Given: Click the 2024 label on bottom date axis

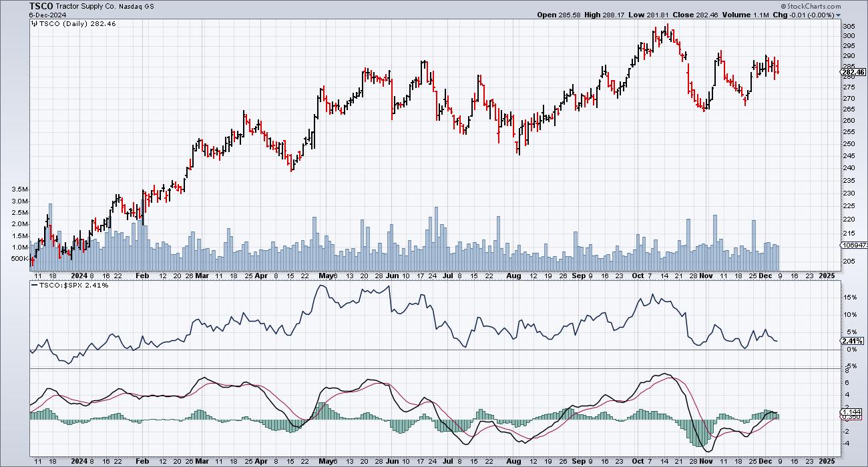Looking at the screenshot, I should (x=79, y=461).
